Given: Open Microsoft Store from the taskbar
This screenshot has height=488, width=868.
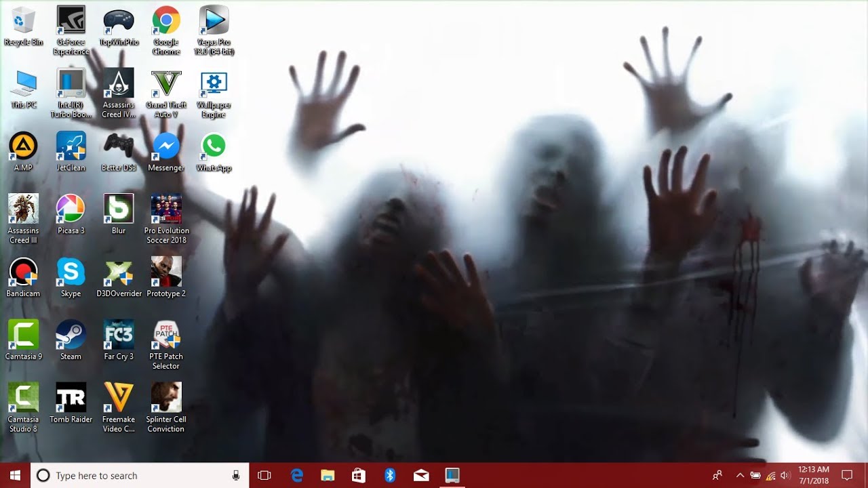Looking at the screenshot, I should (x=359, y=476).
